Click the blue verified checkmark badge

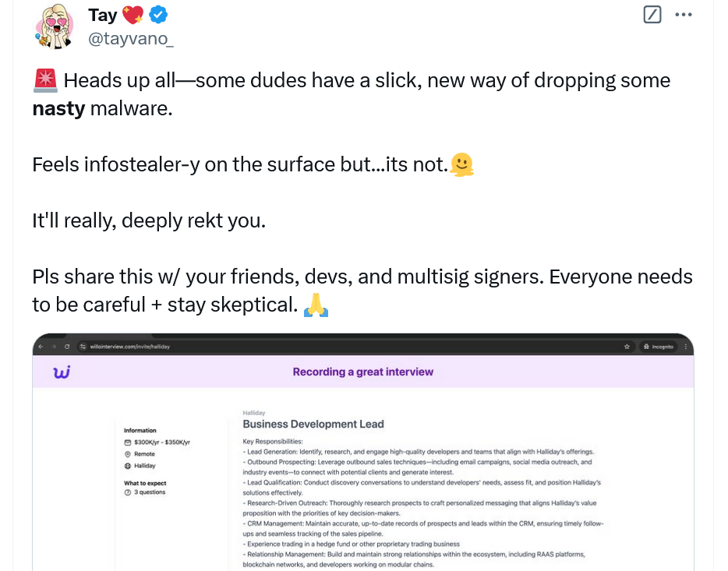point(158,15)
